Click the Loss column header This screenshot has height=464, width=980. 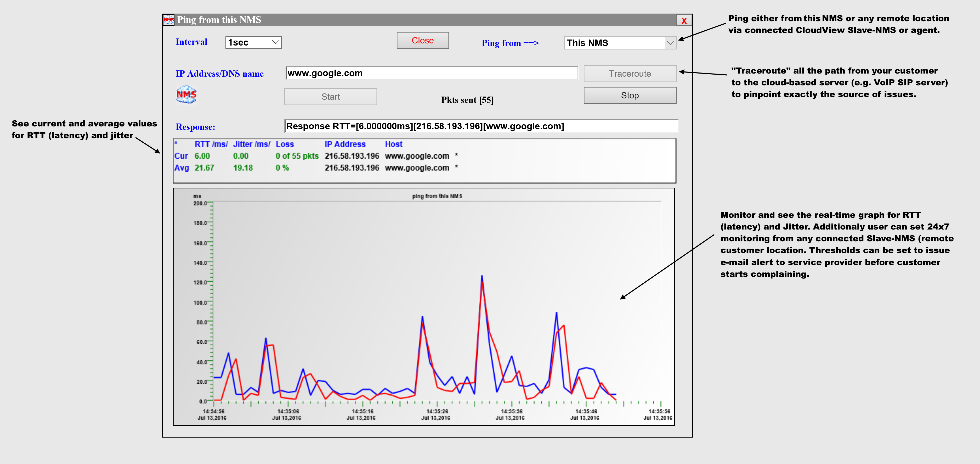tap(285, 144)
